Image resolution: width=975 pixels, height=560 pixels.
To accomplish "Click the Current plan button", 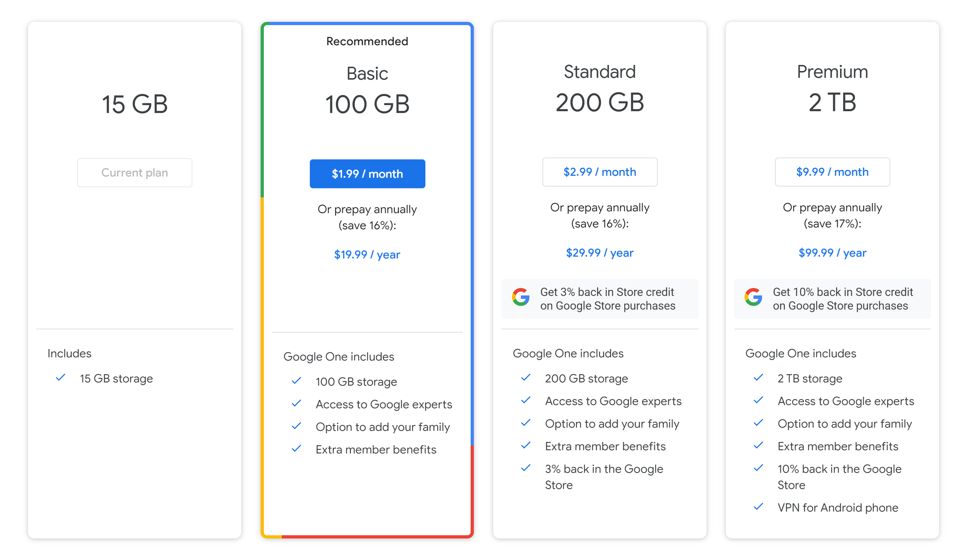I will click(135, 173).
